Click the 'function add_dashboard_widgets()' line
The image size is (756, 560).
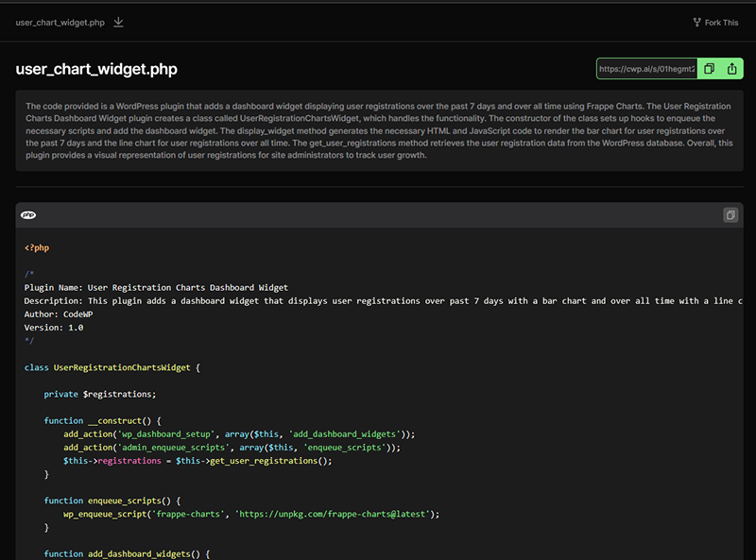(127, 554)
